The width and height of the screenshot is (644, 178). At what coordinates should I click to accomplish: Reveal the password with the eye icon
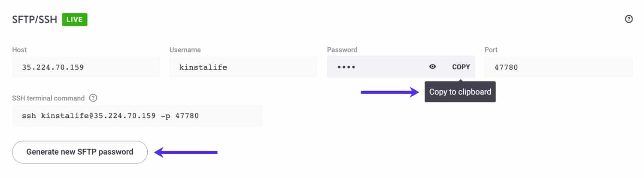[432, 67]
